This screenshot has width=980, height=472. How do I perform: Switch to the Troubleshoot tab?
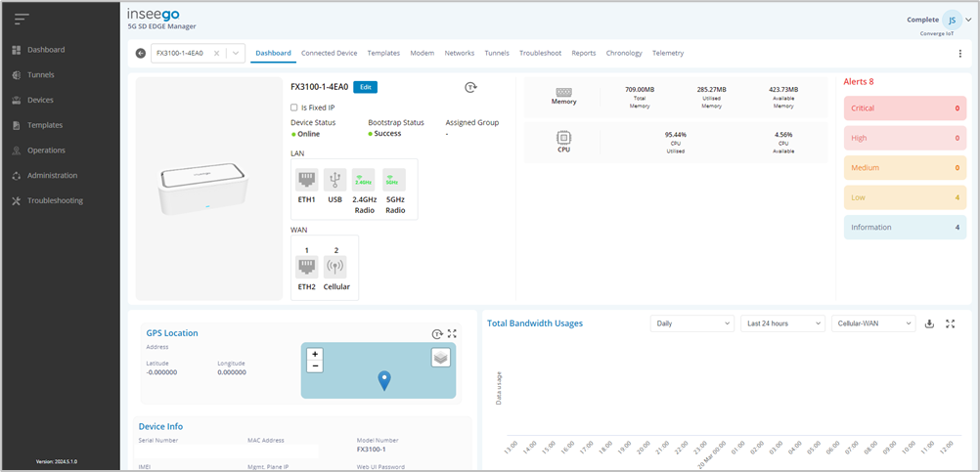[541, 53]
